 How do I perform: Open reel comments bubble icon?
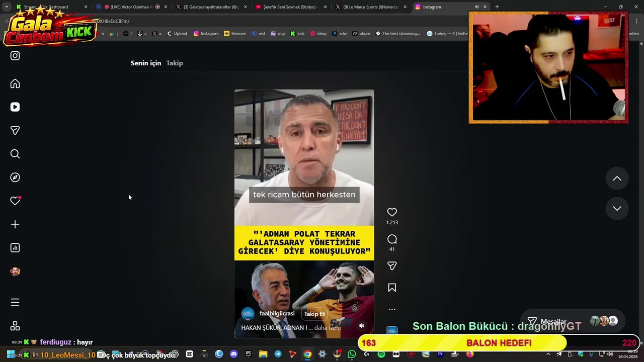click(392, 239)
